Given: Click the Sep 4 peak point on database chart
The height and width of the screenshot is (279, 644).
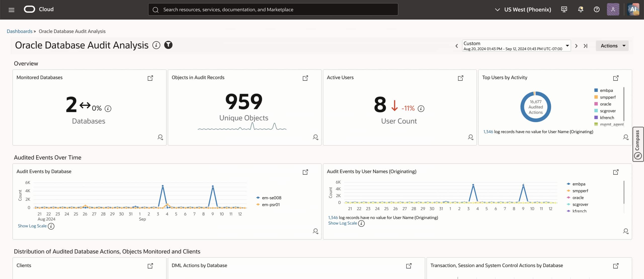Looking at the screenshot, I should [x=163, y=186].
